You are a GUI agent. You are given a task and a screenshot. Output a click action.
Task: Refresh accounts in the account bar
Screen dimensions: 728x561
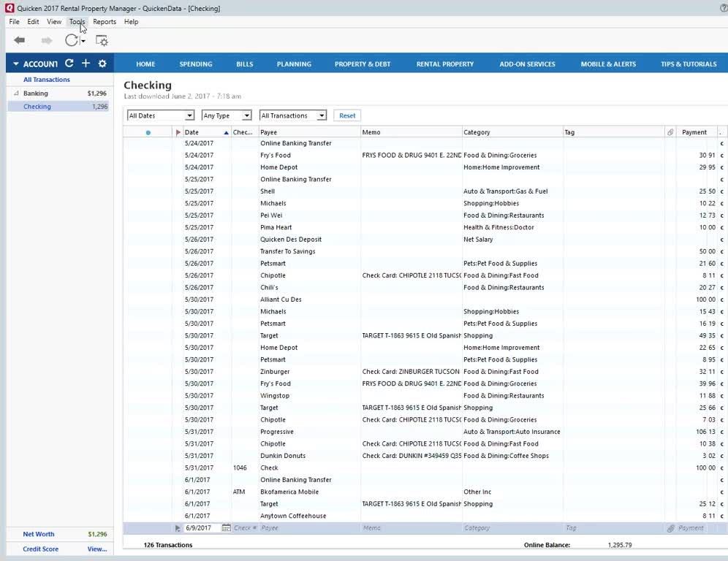coord(69,64)
